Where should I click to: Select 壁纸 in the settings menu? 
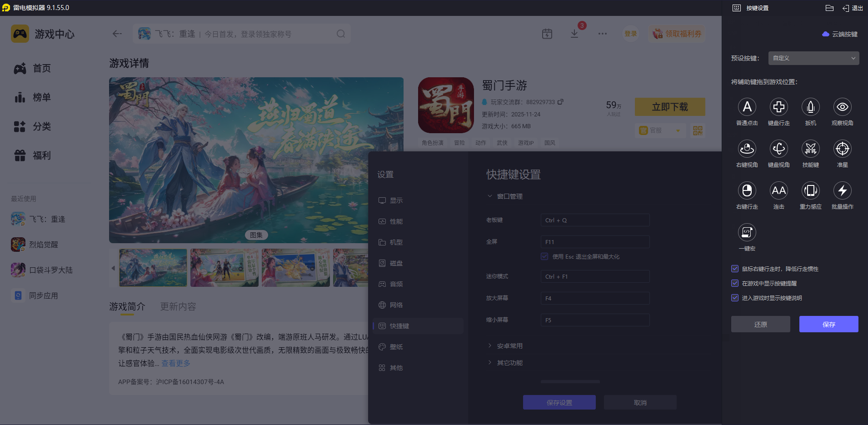pyautogui.click(x=395, y=346)
